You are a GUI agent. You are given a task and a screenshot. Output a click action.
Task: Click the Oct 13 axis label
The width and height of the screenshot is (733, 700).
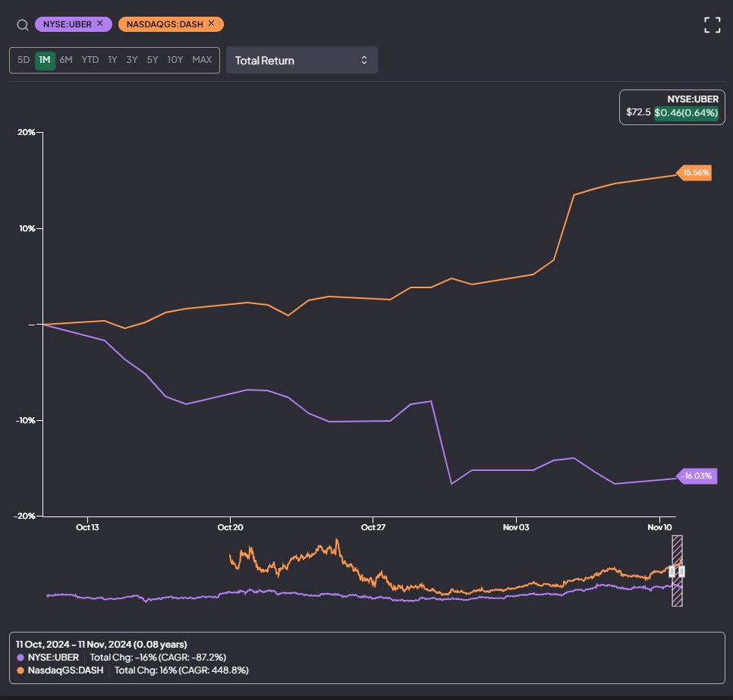tap(87, 528)
